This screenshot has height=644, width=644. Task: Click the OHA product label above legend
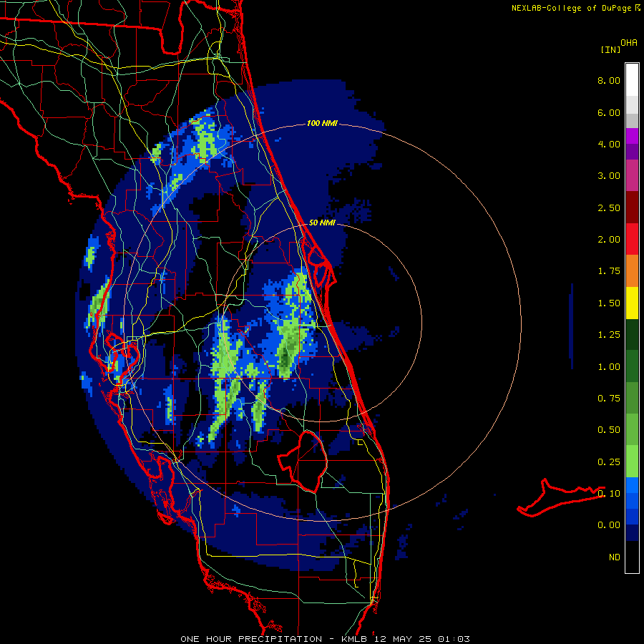tap(629, 43)
